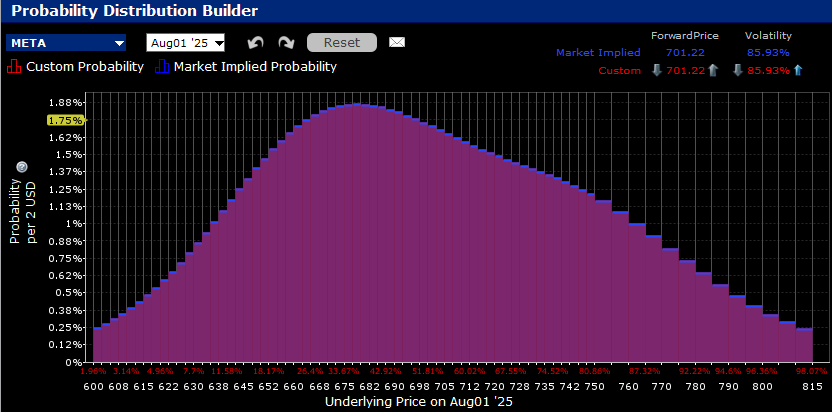Decrease custom forward price with down arrow

(x=656, y=70)
